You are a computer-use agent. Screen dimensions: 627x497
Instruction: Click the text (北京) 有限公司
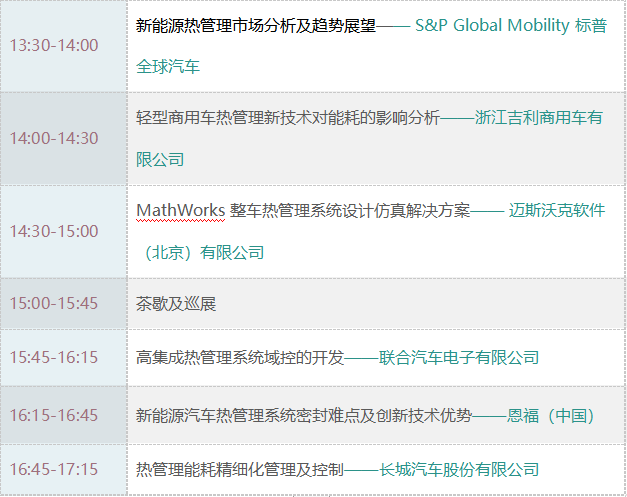(x=203, y=253)
